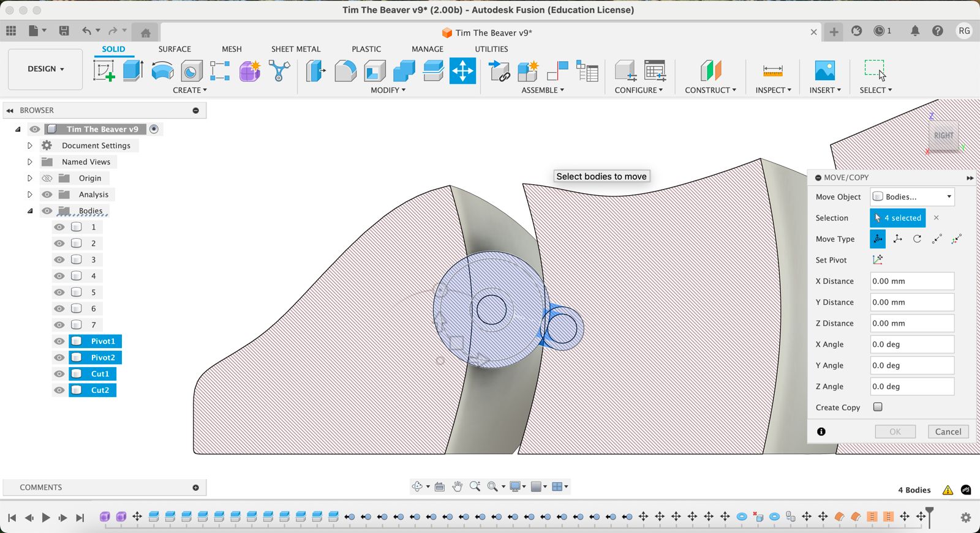Click the Cancel button in Move/Copy
Screen dimensions: 980x533
[x=948, y=431]
